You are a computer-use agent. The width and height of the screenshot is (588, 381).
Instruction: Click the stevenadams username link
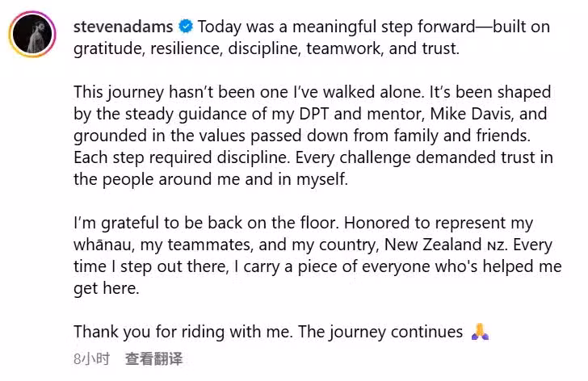[x=120, y=27]
